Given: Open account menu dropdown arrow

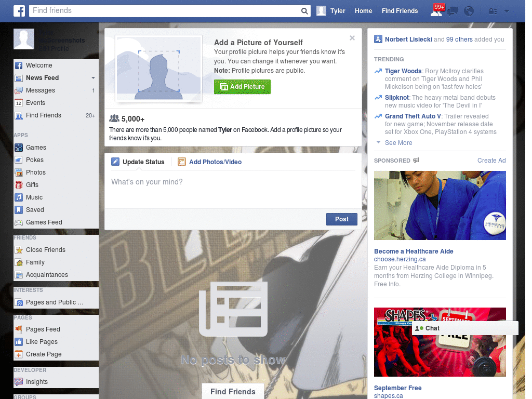Looking at the screenshot, I should click(507, 11).
